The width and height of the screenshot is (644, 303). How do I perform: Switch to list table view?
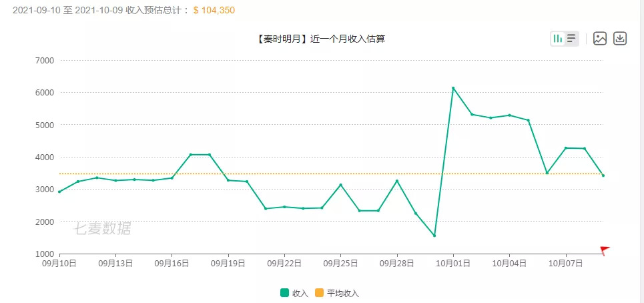point(571,39)
